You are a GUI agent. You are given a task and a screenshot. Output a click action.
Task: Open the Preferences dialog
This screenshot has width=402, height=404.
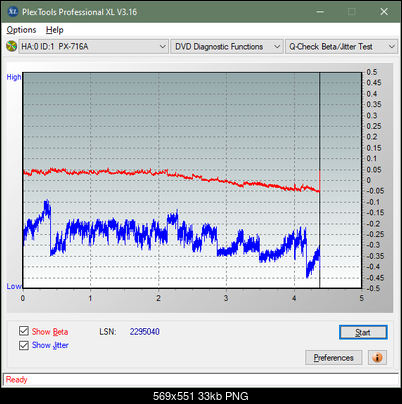coord(334,358)
